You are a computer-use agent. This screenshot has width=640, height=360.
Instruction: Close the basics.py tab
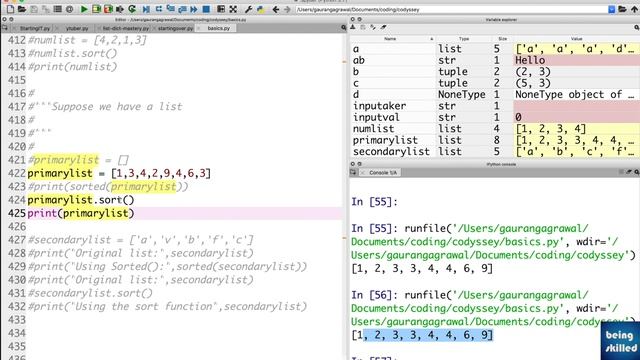click(199, 28)
